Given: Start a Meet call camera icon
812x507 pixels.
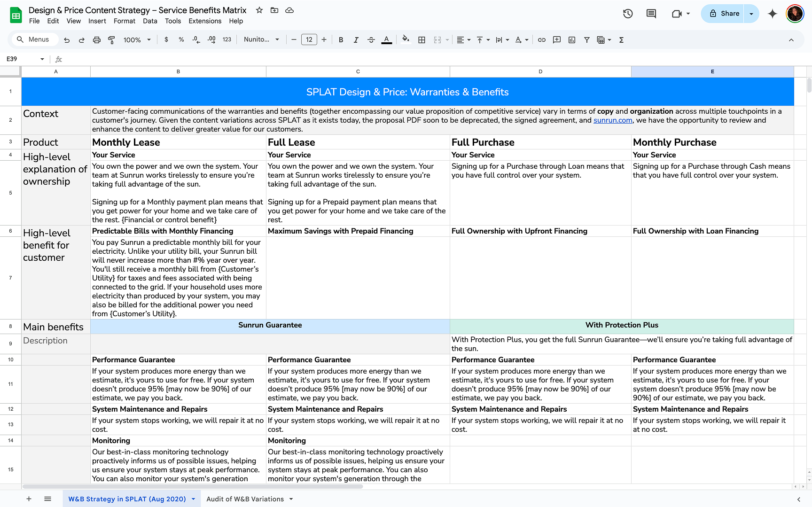Looking at the screenshot, I should (677, 14).
